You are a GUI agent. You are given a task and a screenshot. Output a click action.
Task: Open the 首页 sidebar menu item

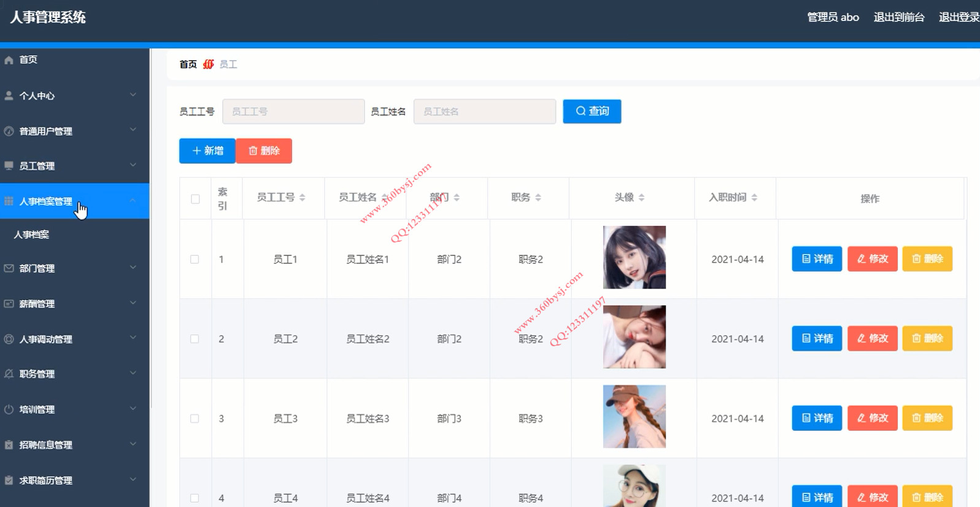(x=74, y=60)
